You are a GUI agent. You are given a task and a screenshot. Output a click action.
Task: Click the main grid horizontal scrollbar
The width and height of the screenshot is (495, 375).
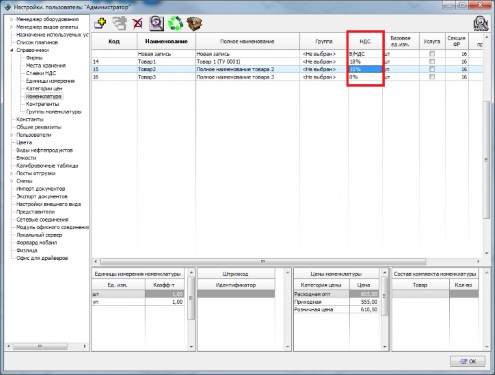(263, 261)
